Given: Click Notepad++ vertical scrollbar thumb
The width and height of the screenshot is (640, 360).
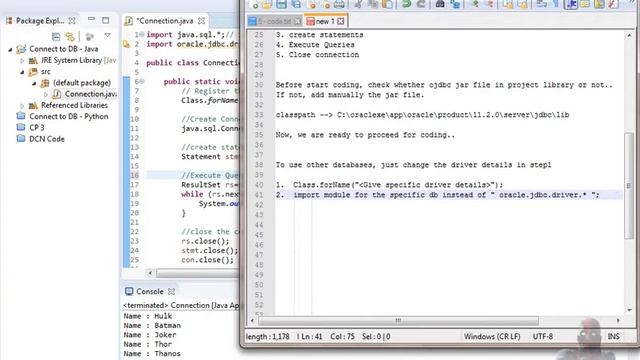Looking at the screenshot, I should tap(629, 186).
